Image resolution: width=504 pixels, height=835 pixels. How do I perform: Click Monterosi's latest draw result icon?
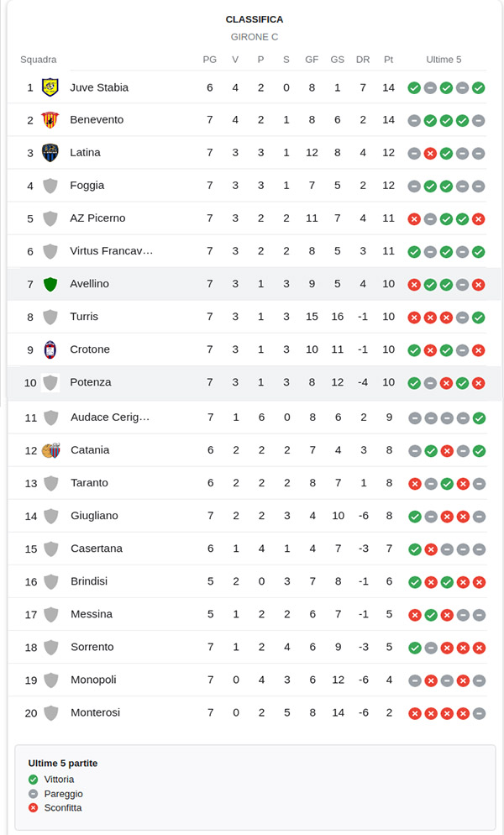coord(479,713)
